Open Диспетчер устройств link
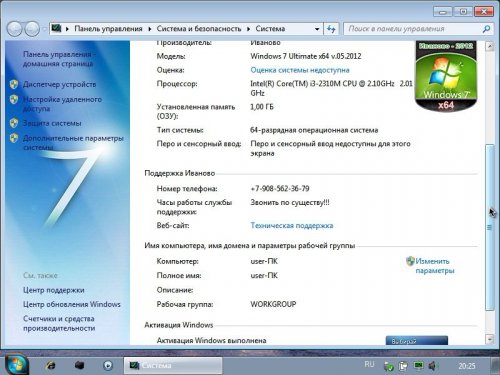The image size is (500, 375). [59, 84]
